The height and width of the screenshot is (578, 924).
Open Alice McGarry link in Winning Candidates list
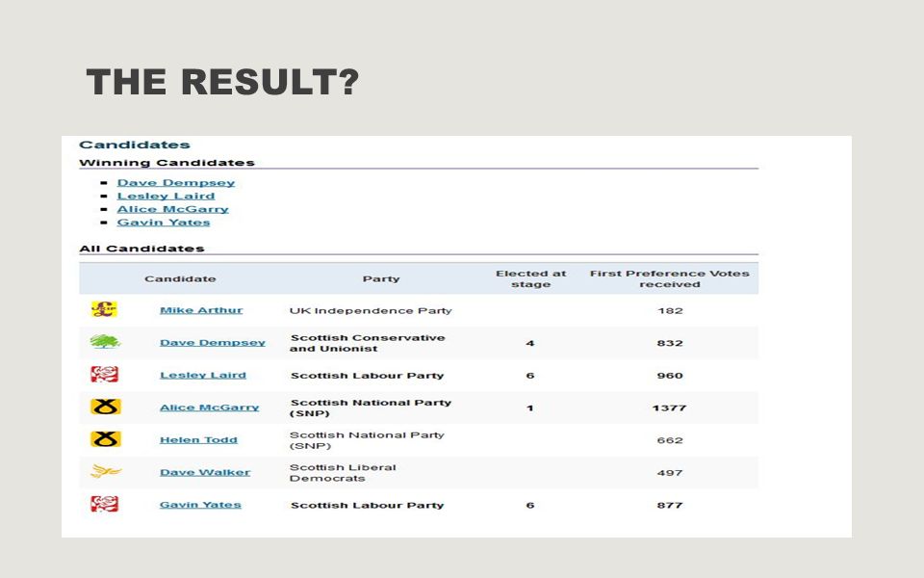coord(172,209)
